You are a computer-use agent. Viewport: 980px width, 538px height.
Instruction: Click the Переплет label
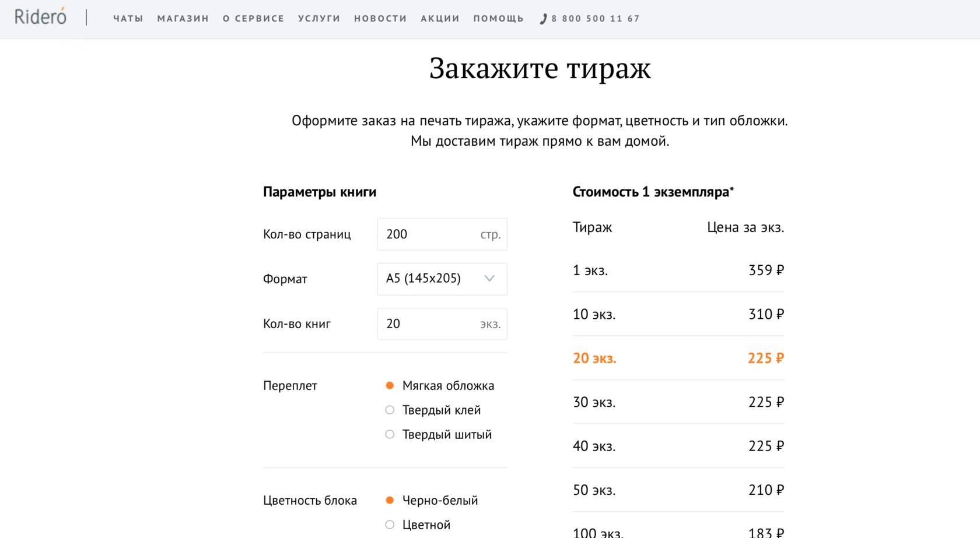pyautogui.click(x=290, y=386)
